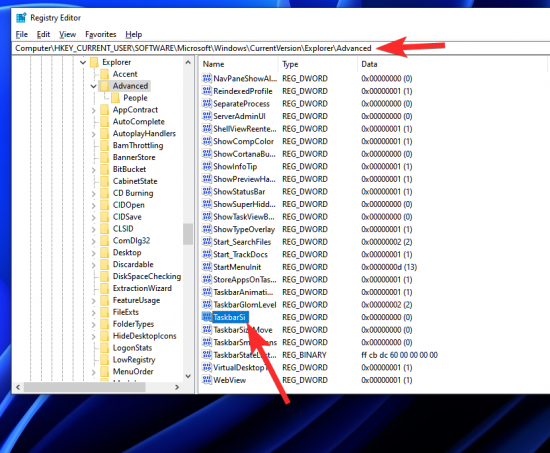
Task: Collapse the Advanced key
Action: point(93,86)
